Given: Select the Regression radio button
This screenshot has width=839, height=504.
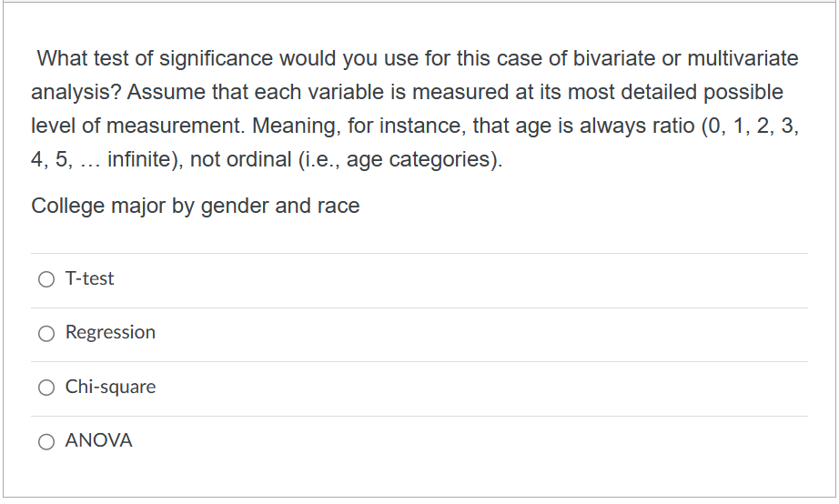Looking at the screenshot, I should pyautogui.click(x=46, y=334).
